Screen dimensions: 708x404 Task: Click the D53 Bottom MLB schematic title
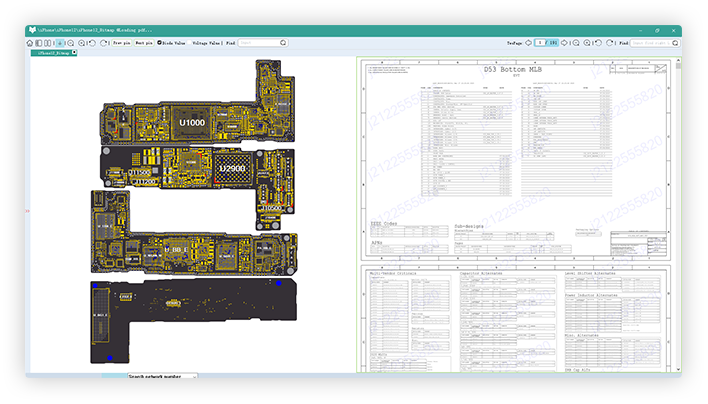512,69
